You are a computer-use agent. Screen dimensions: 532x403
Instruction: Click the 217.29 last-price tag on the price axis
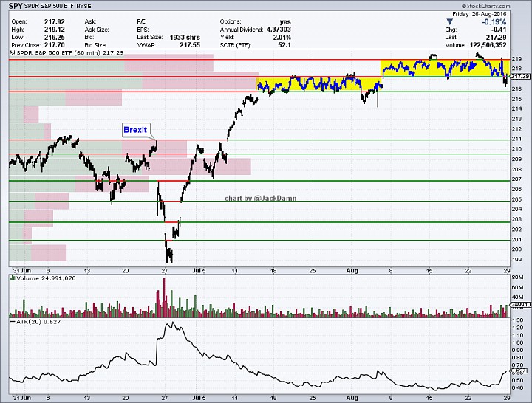tap(520, 76)
